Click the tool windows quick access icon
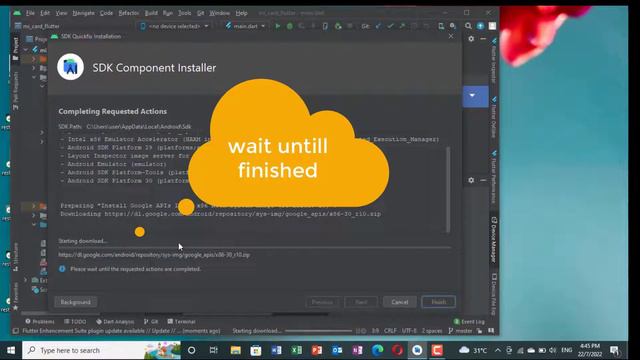Screen dimensions: 640x360 (x=16, y=331)
